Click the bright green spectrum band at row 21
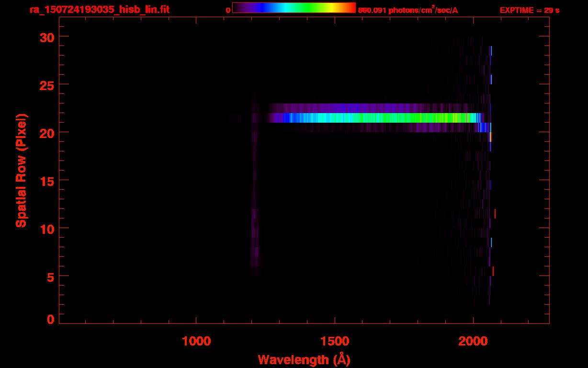The height and width of the screenshot is (368, 588). [x=376, y=118]
